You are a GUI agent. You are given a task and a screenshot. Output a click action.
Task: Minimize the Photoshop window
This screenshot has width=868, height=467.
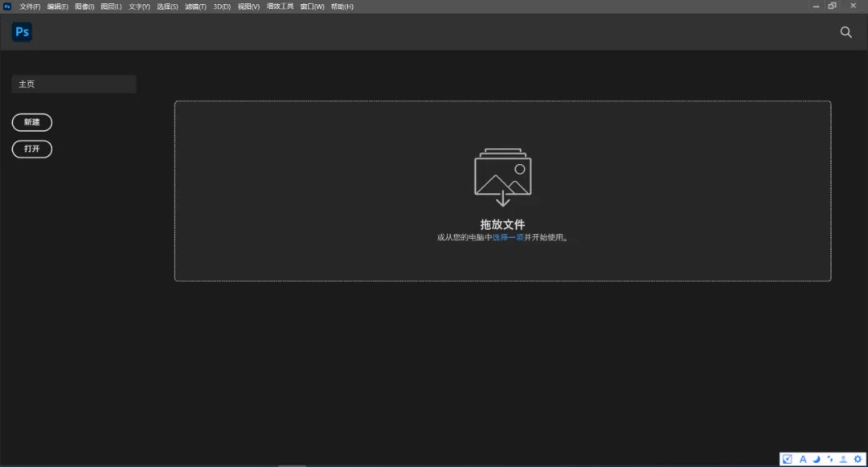pyautogui.click(x=816, y=6)
